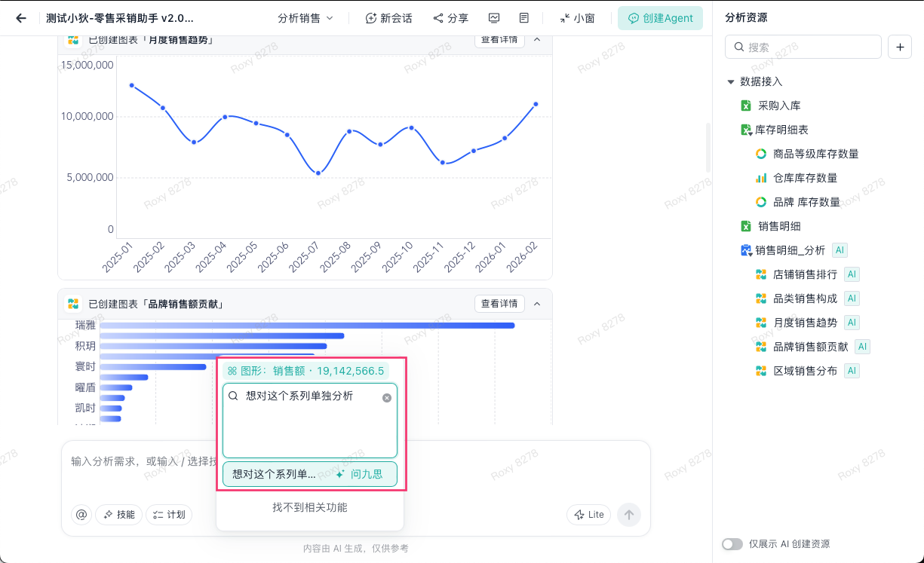This screenshot has height=563, width=924.
Task: Click the document icon in the top toolbar
Action: tap(524, 18)
